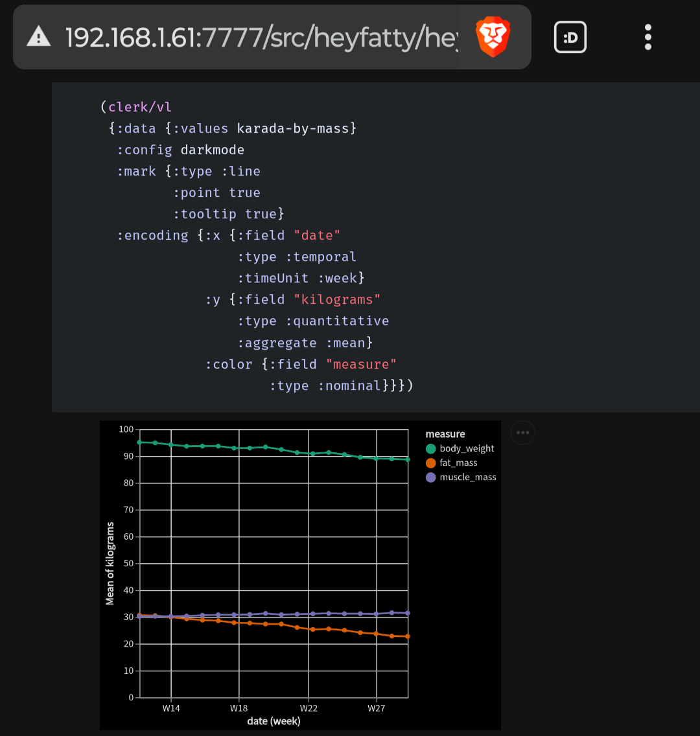
Task: Click the 100 y-axis tick label
Action: pos(126,429)
